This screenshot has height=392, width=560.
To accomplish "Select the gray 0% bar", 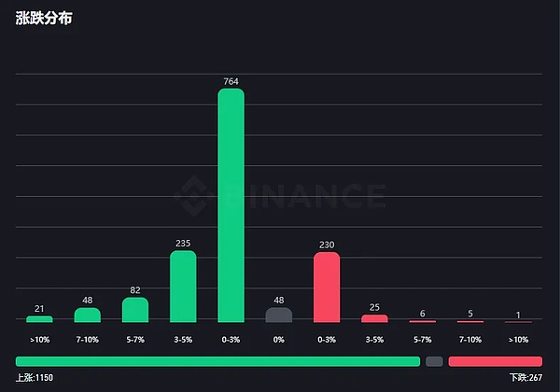I will pyautogui.click(x=278, y=315).
